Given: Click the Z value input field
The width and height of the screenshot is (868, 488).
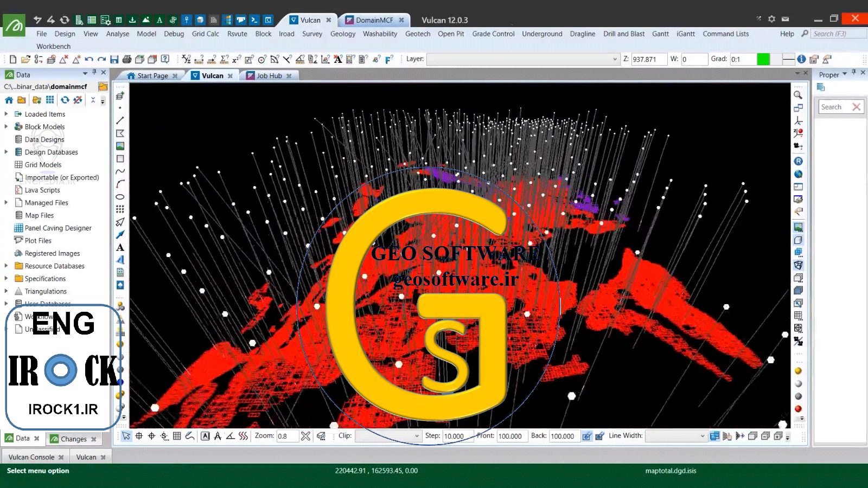Looking at the screenshot, I should [x=649, y=59].
